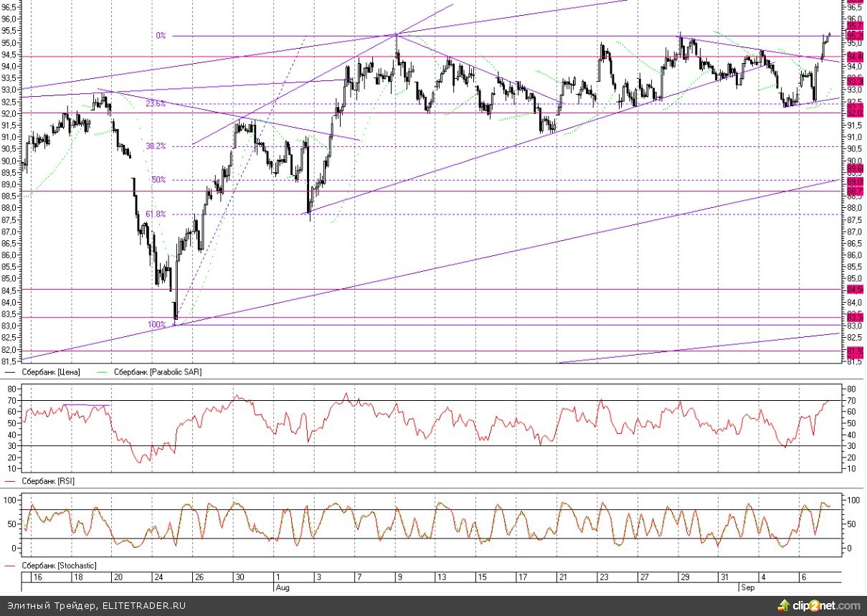Click the red Stochastic legend line marker
This screenshot has height=616, width=867.
11,566
